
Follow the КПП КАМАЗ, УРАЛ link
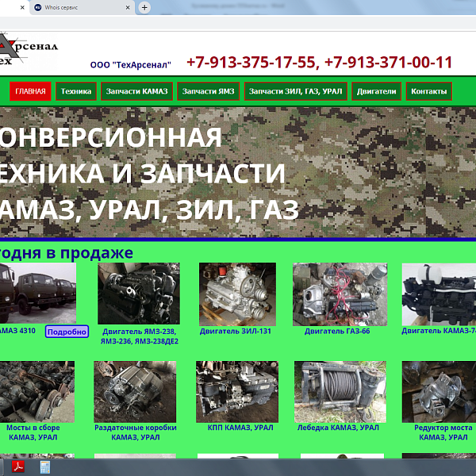click(x=240, y=428)
